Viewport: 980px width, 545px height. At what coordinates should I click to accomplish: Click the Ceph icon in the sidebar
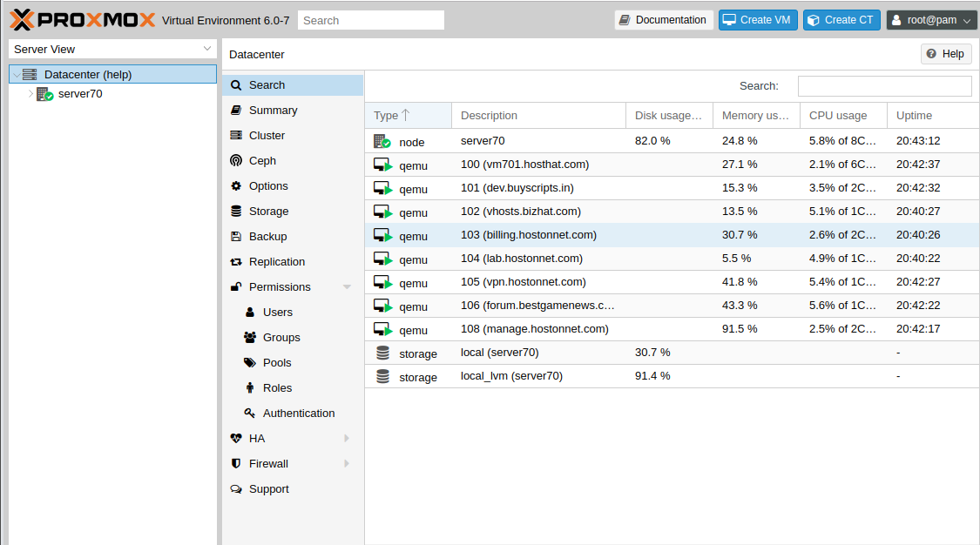(x=235, y=161)
